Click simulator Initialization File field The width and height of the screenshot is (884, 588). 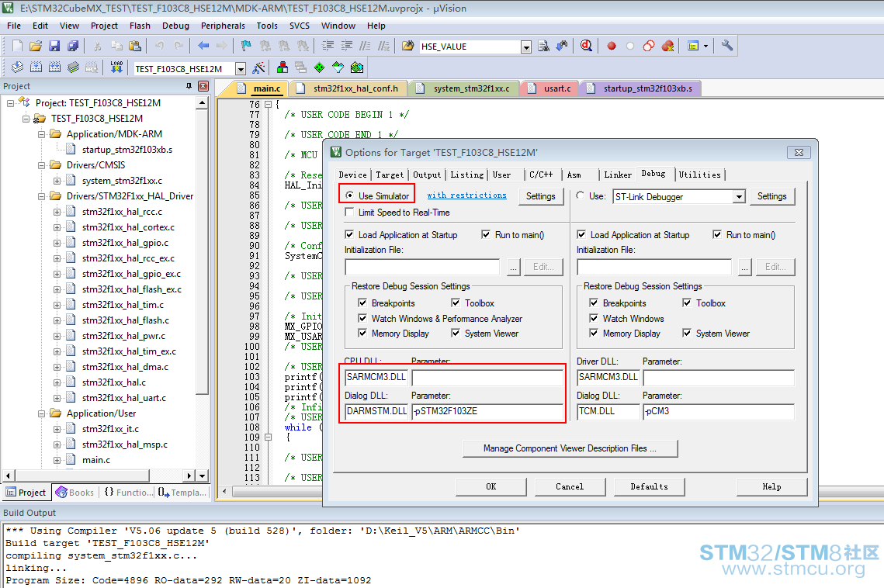[x=422, y=267]
